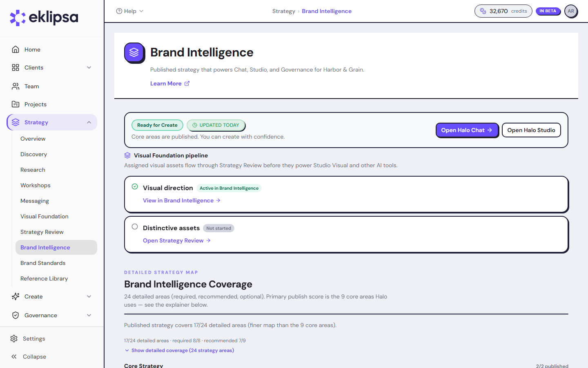This screenshot has width=588, height=368.
Task: Expand the Clients dropdown chevron
Action: (x=89, y=67)
